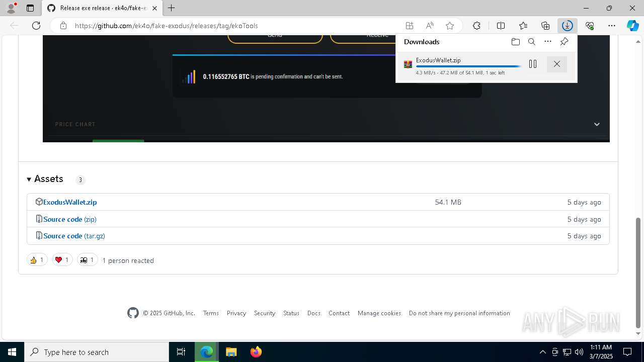Open Collections panel
This screenshot has width=644, height=362.
tap(545, 26)
